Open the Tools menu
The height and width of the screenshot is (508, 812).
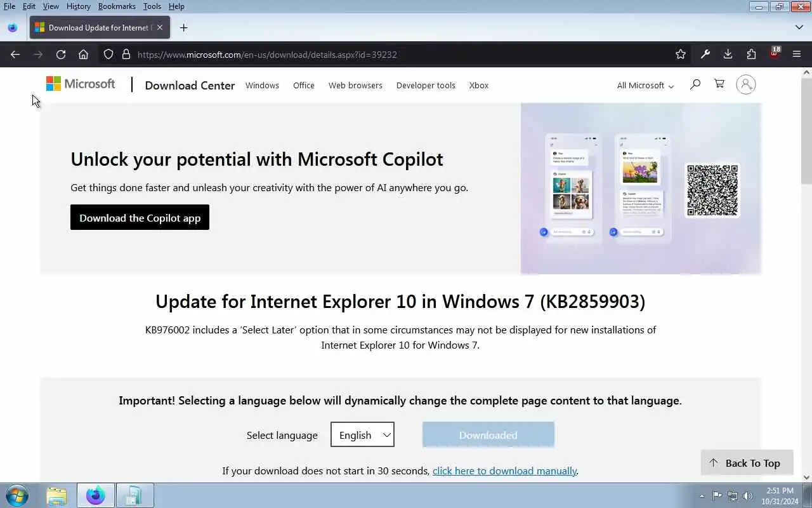pyautogui.click(x=152, y=6)
